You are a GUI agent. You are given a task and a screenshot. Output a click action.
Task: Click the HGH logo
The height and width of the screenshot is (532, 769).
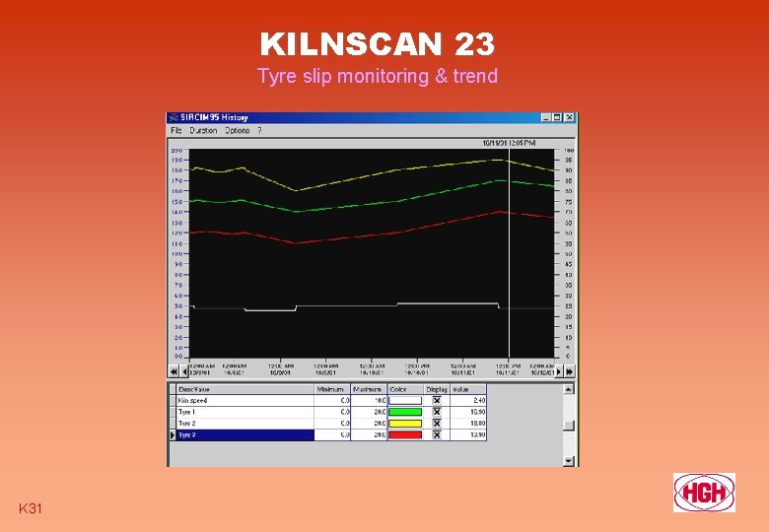click(704, 493)
